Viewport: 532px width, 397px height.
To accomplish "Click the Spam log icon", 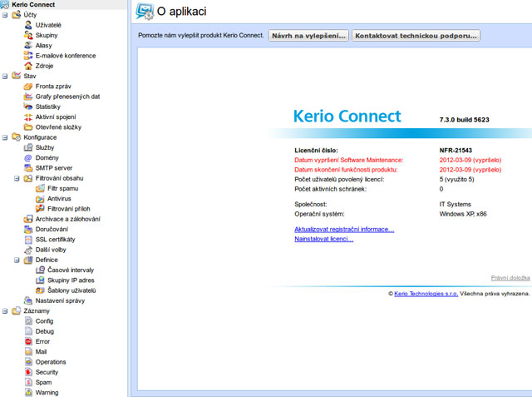I will tap(28, 382).
